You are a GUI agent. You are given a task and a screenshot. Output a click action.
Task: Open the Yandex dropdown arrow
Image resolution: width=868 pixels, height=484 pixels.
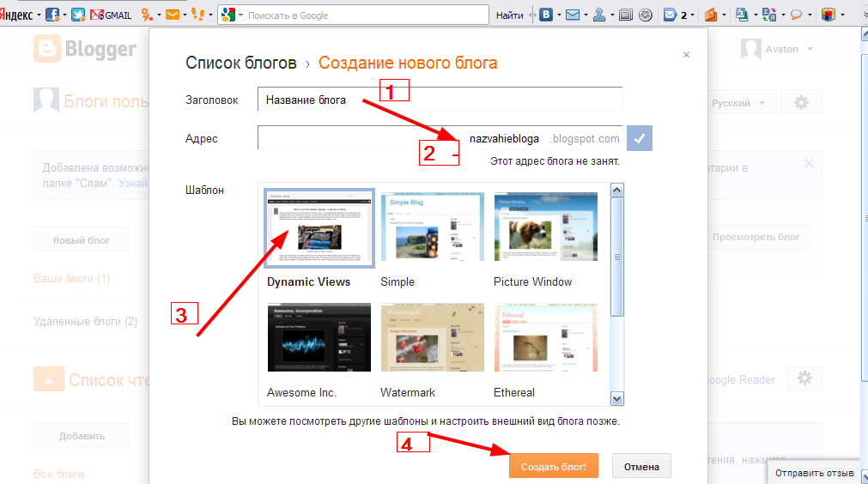pyautogui.click(x=39, y=15)
